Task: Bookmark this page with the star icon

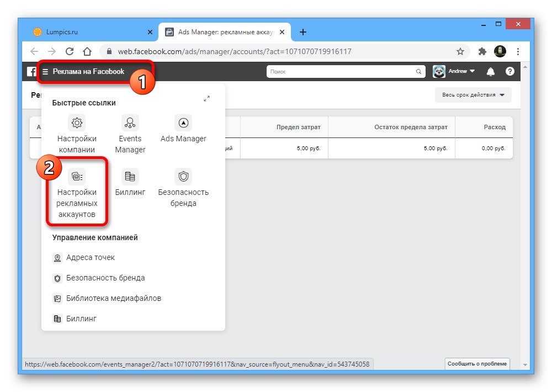Action: pos(460,52)
